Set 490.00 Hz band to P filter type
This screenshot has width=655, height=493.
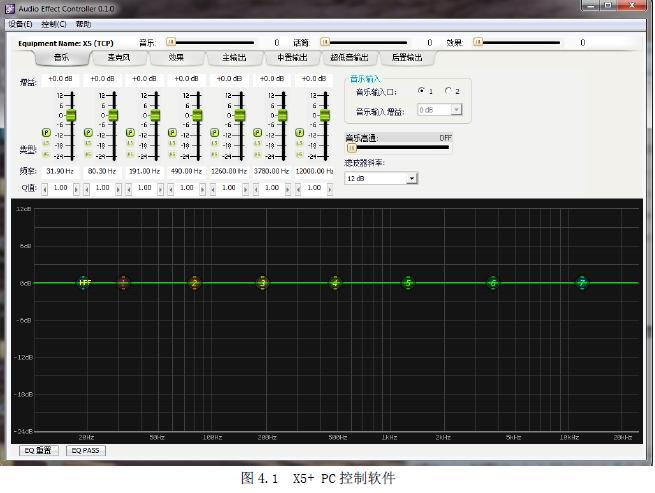pyautogui.click(x=172, y=133)
